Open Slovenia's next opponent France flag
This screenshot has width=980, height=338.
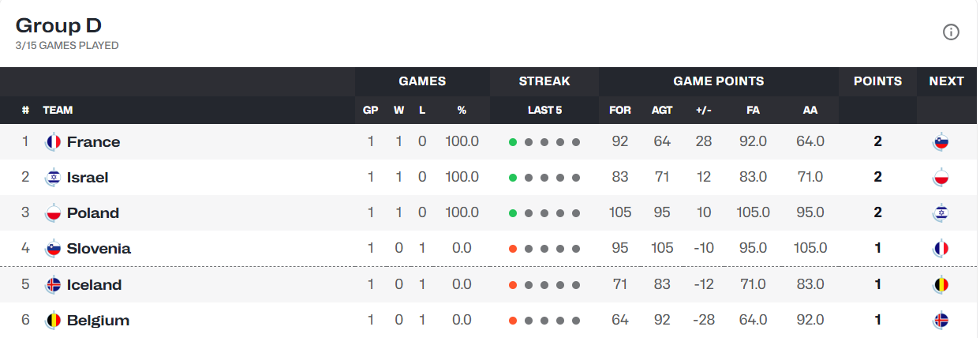point(940,249)
